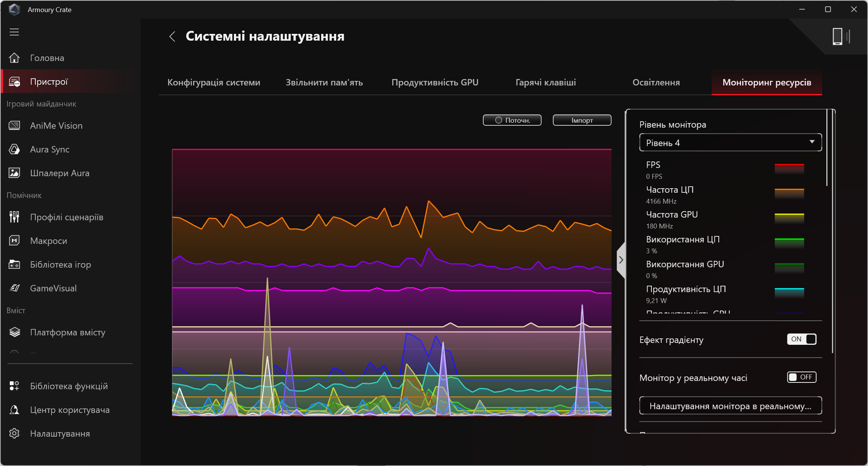Click the GameVisual sidebar icon
This screenshot has height=466, width=868.
14,288
